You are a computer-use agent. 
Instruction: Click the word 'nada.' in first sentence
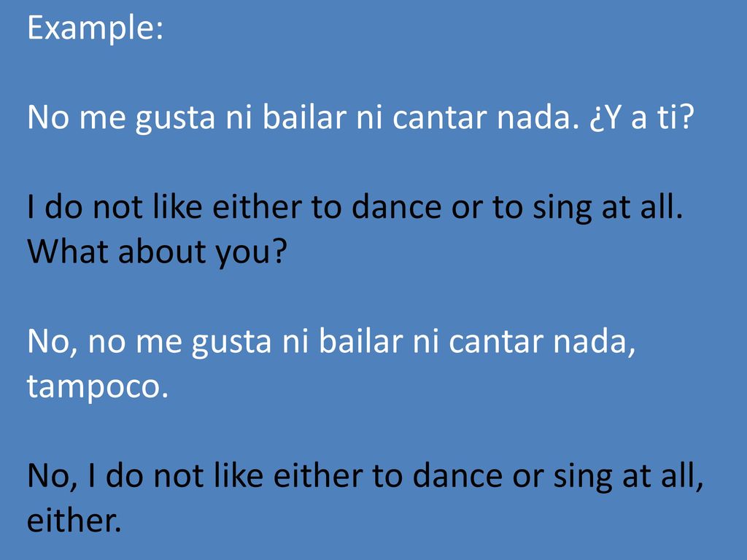click(538, 117)
